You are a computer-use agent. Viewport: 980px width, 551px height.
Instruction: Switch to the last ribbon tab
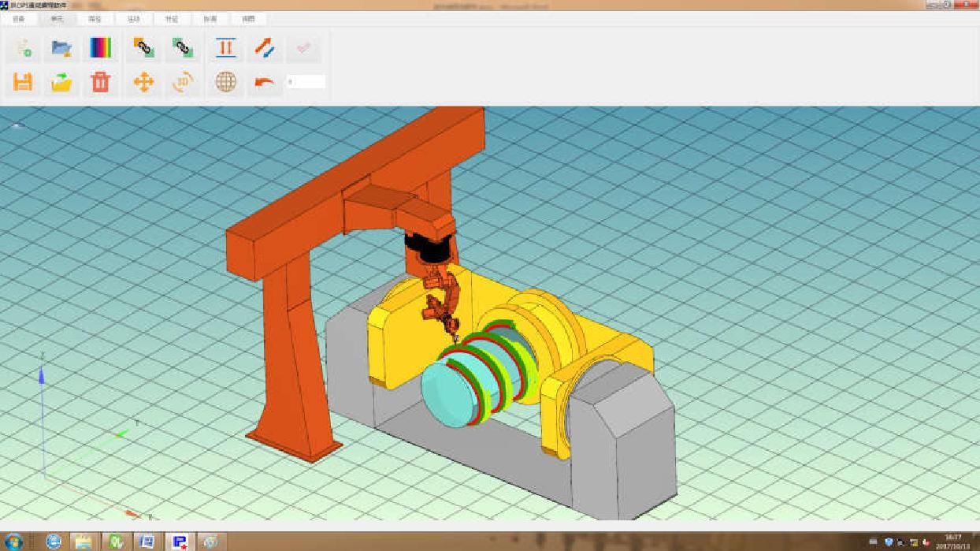(x=248, y=18)
